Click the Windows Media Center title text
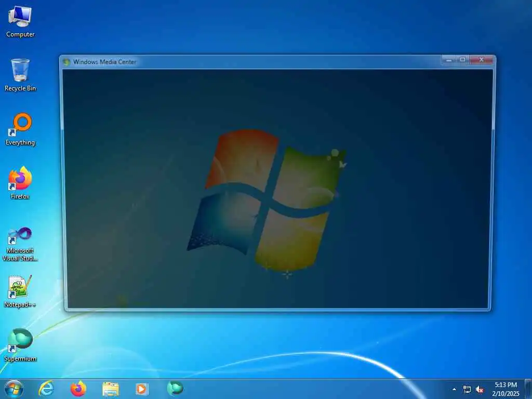The height and width of the screenshot is (399, 532). coord(104,62)
